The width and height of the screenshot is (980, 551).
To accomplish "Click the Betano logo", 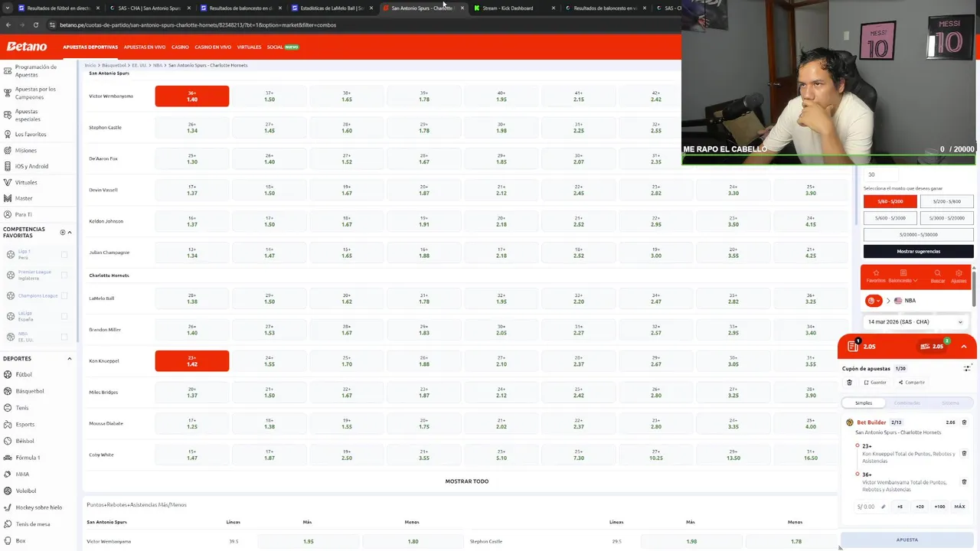I will (27, 47).
